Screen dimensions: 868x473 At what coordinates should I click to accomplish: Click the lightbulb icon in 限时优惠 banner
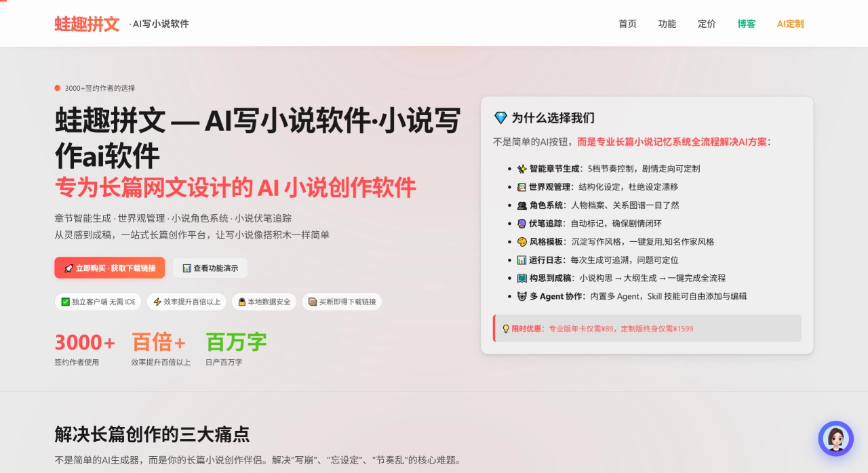(506, 329)
